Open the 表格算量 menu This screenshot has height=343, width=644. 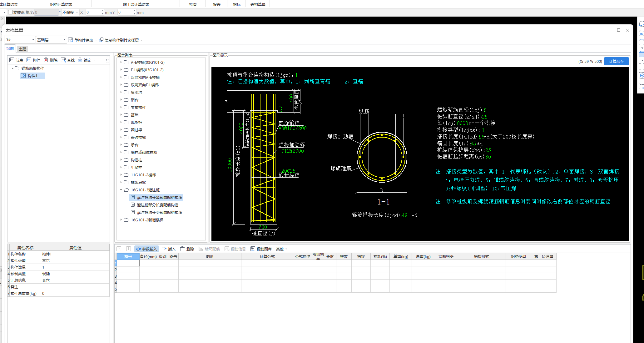pyautogui.click(x=258, y=4)
